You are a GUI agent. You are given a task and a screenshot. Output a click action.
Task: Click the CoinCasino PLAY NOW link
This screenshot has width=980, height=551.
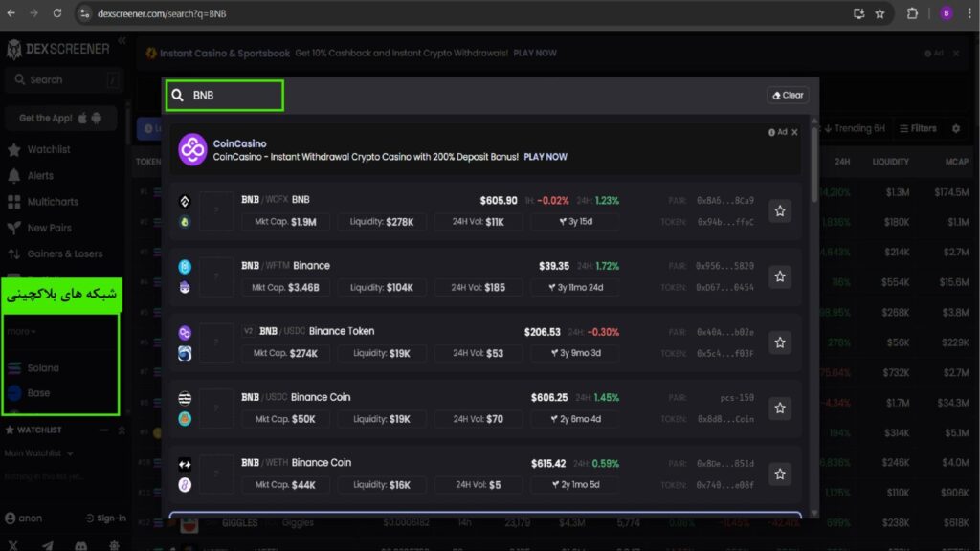pos(545,157)
